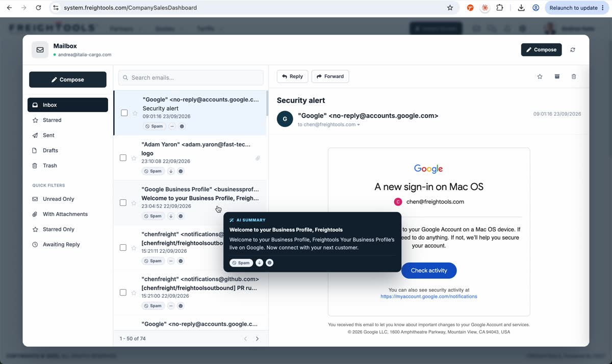612x364 pixels.
Task: Select checkbox for Google Business Profile email
Action: [123, 203]
